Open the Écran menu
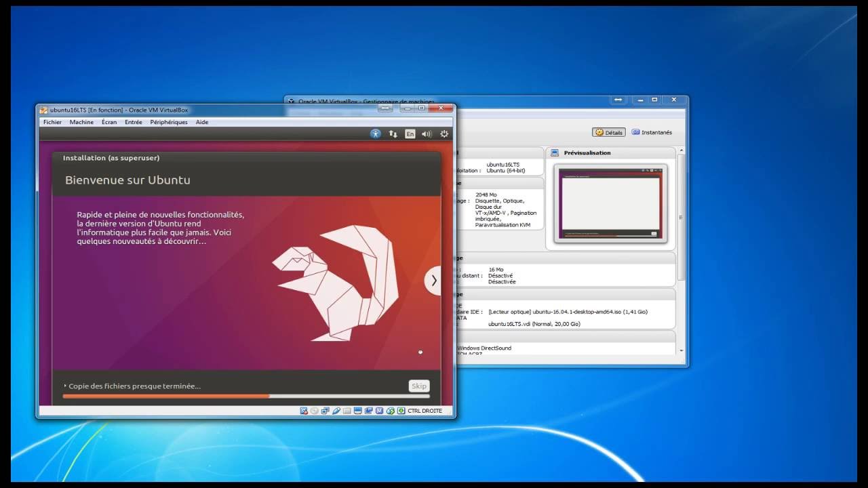Screen dimensions: 868x488 pyautogui.click(x=109, y=122)
